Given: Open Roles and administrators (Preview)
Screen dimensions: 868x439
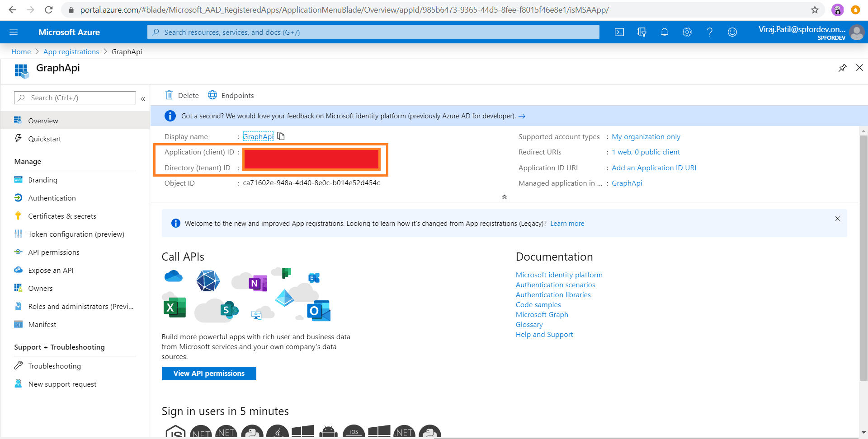Looking at the screenshot, I should pos(75,306).
